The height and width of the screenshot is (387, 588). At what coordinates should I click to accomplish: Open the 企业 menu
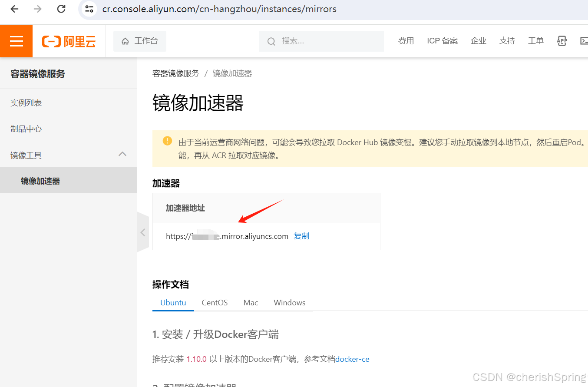click(478, 41)
